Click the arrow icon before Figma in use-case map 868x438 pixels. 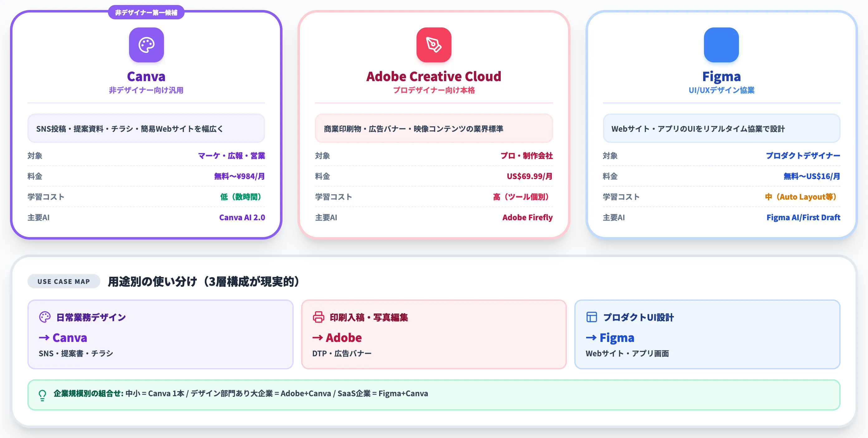pos(591,338)
